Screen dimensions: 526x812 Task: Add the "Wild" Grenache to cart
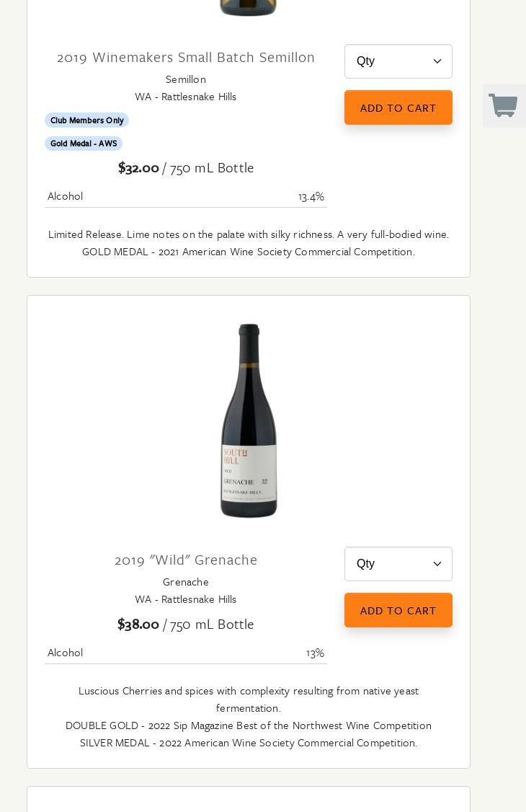tap(398, 610)
